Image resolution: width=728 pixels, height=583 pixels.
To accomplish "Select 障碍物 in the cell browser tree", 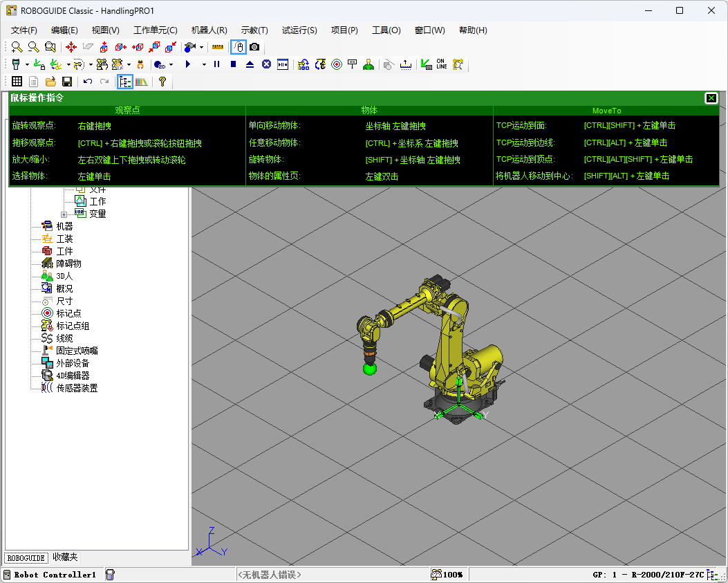I will click(68, 263).
